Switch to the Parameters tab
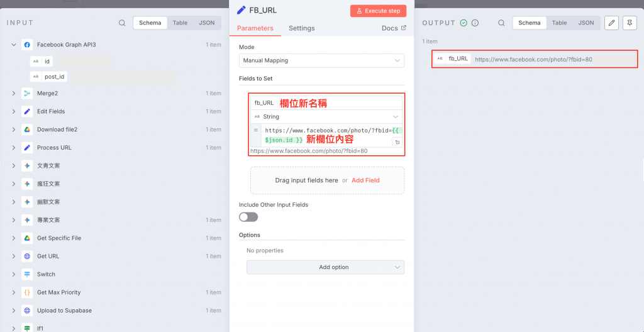 [255, 28]
